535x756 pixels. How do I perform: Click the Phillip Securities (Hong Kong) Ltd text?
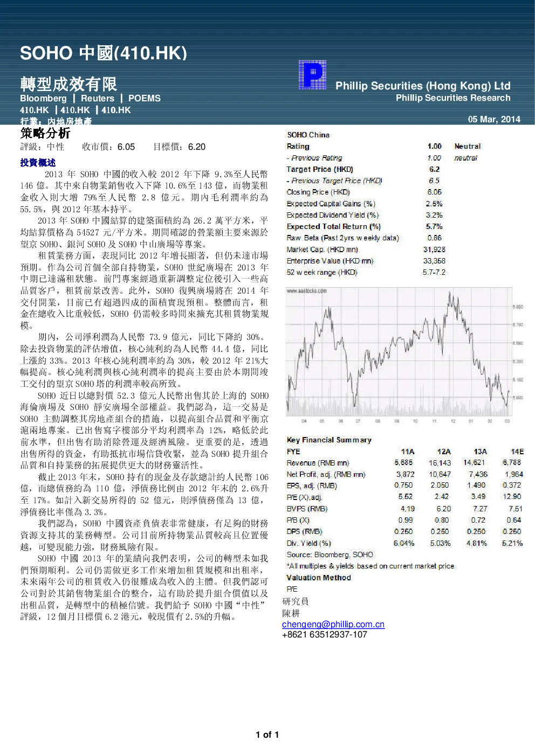point(423,86)
